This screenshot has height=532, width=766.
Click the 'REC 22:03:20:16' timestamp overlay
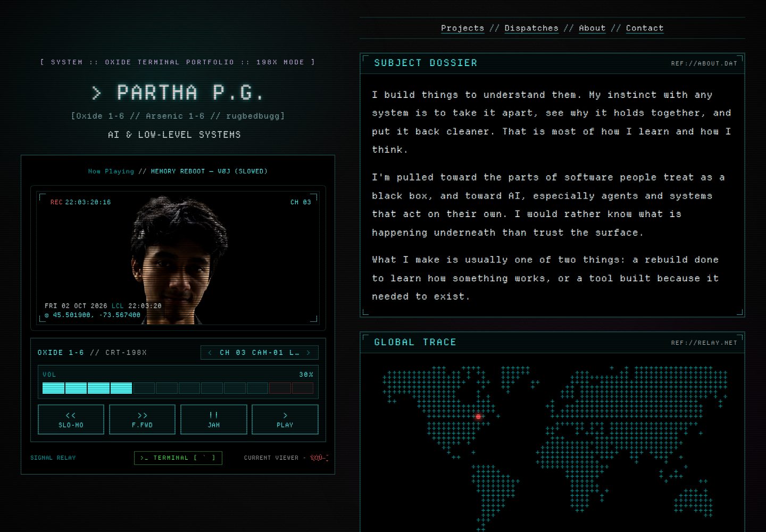(x=80, y=202)
